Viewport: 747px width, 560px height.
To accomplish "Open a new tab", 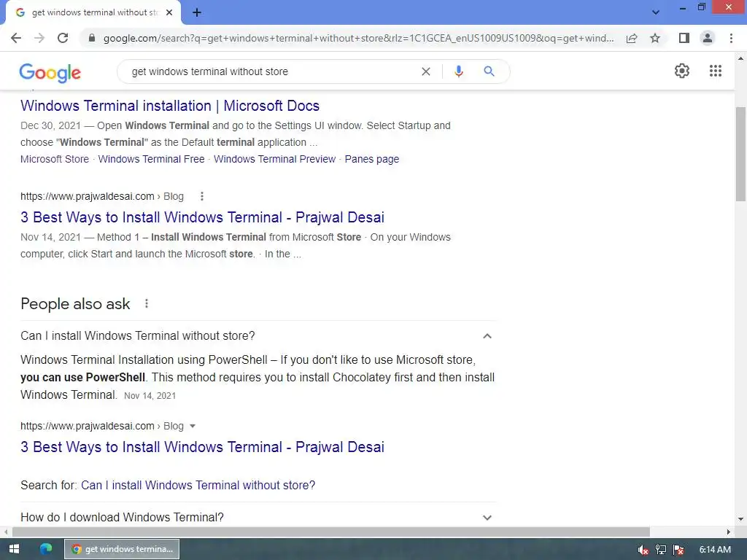I will (197, 13).
